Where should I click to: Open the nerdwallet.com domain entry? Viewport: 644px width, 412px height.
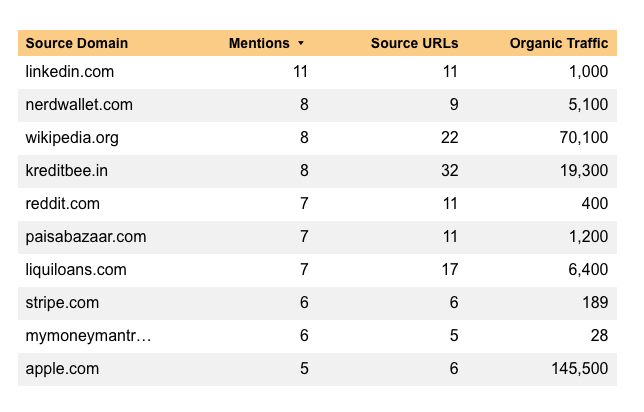(x=79, y=104)
